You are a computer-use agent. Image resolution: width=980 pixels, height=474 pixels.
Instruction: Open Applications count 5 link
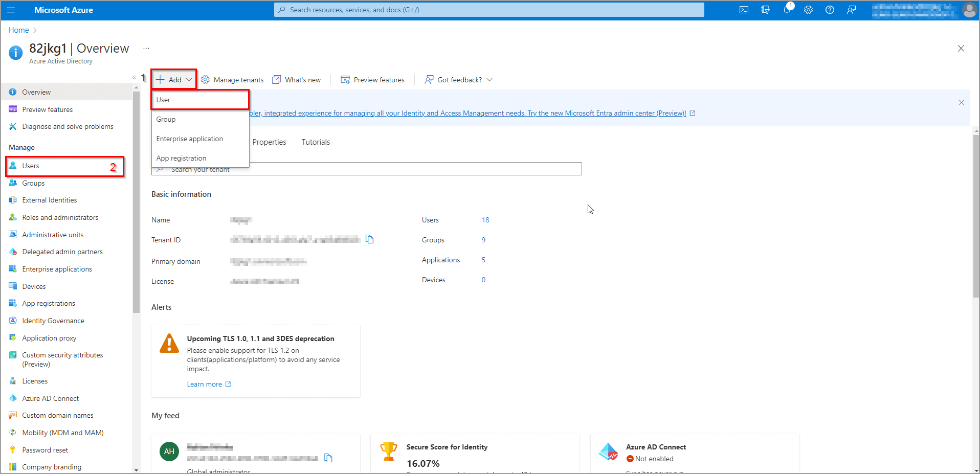[483, 260]
